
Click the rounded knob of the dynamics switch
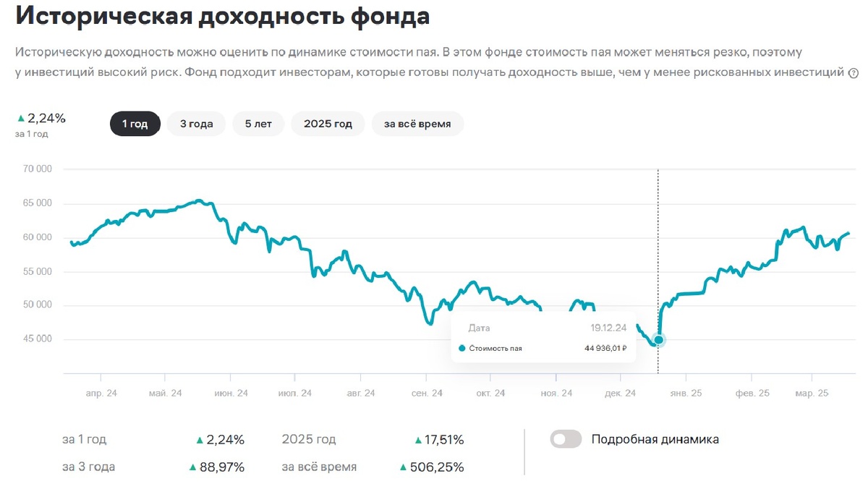(x=559, y=438)
